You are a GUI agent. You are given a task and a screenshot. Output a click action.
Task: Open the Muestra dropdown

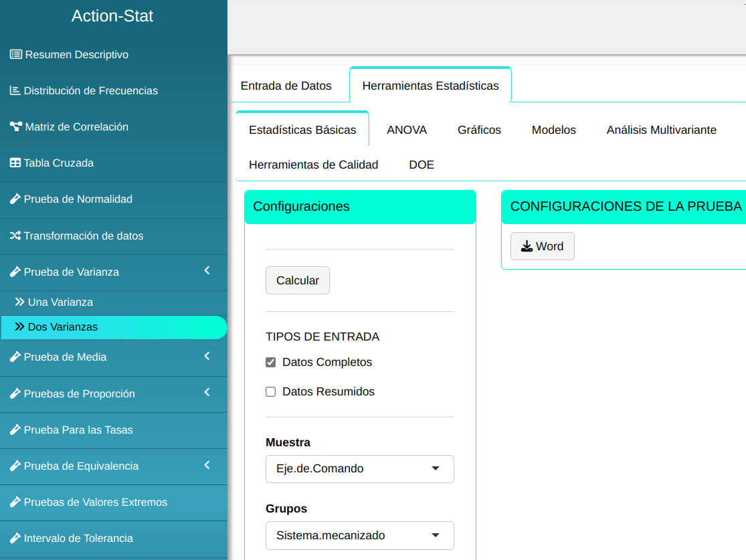point(359,468)
